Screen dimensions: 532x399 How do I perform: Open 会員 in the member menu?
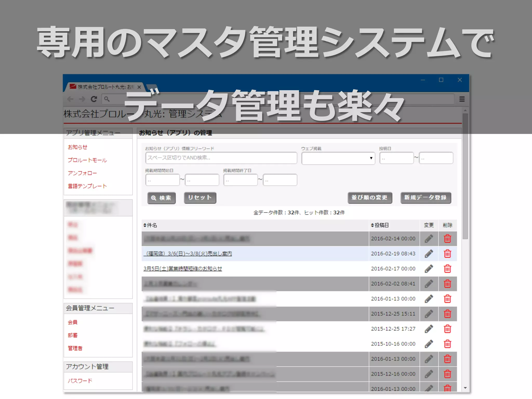(x=72, y=322)
